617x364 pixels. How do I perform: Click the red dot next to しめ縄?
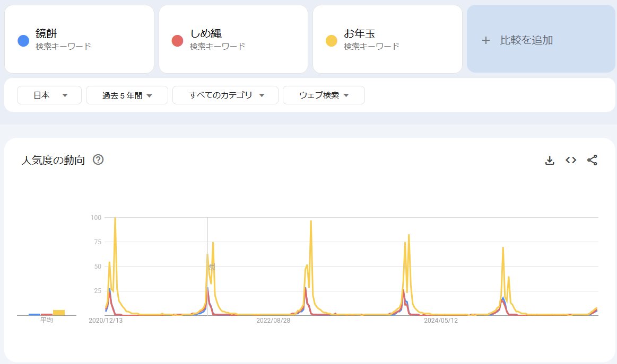(x=177, y=41)
